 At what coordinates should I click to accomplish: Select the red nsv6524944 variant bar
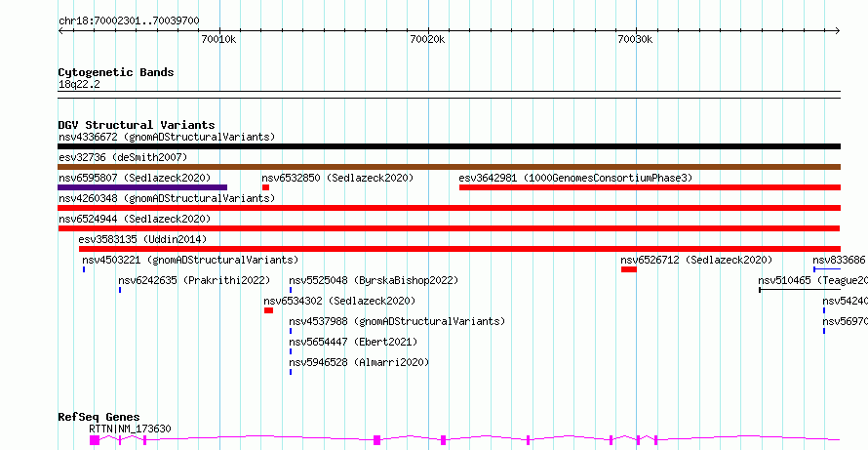pos(449,228)
